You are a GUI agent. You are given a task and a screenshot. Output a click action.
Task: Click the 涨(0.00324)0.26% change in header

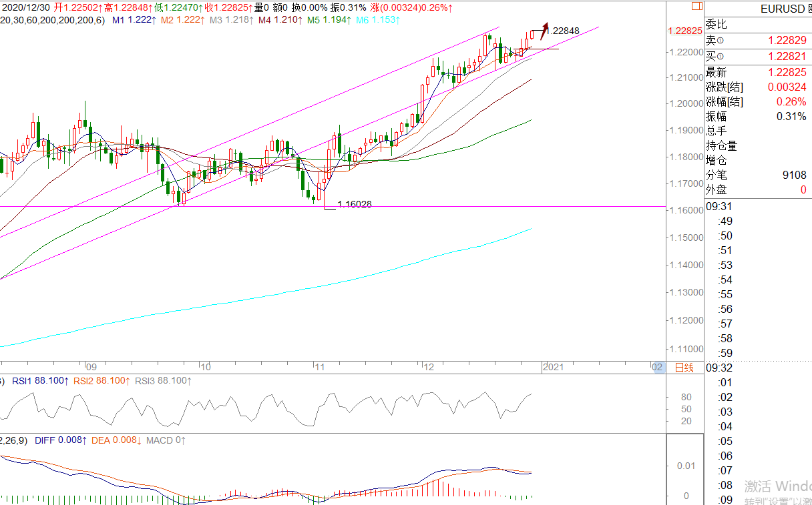point(411,7)
